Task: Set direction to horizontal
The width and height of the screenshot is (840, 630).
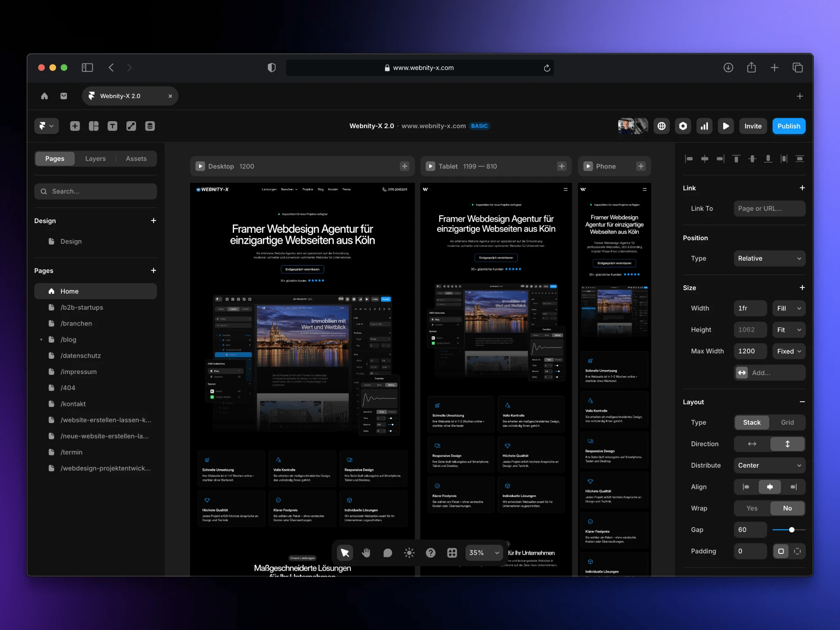Action: [752, 444]
